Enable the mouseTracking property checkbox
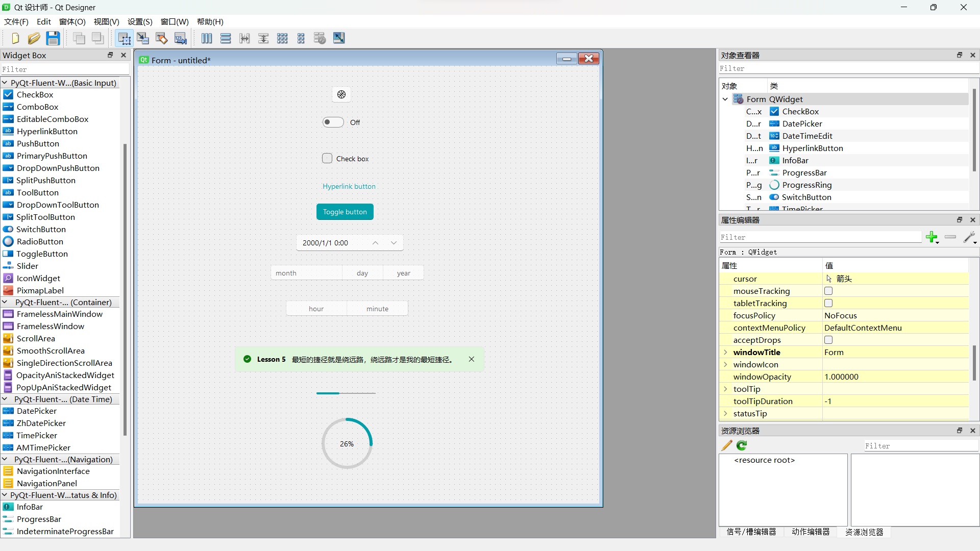 coord(828,291)
